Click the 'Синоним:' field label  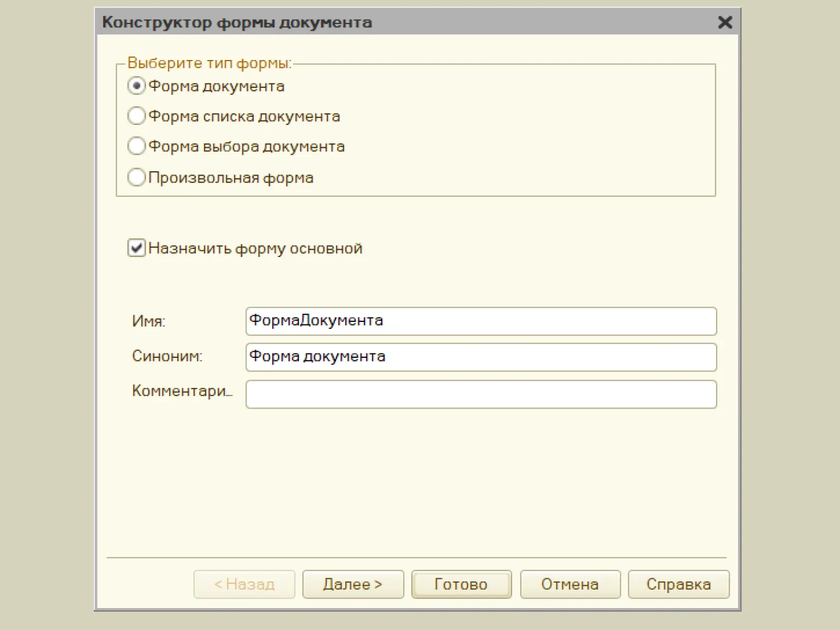click(167, 357)
